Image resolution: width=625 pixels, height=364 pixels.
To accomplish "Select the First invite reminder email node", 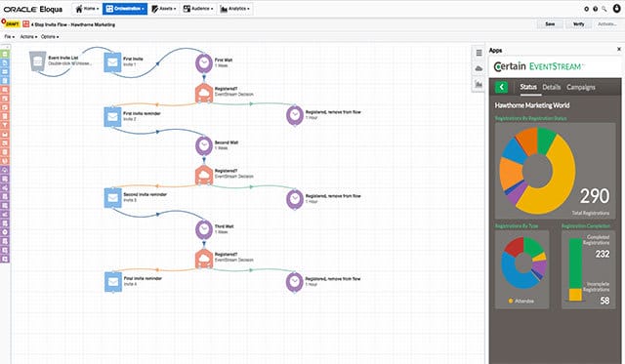I will 113,117.
